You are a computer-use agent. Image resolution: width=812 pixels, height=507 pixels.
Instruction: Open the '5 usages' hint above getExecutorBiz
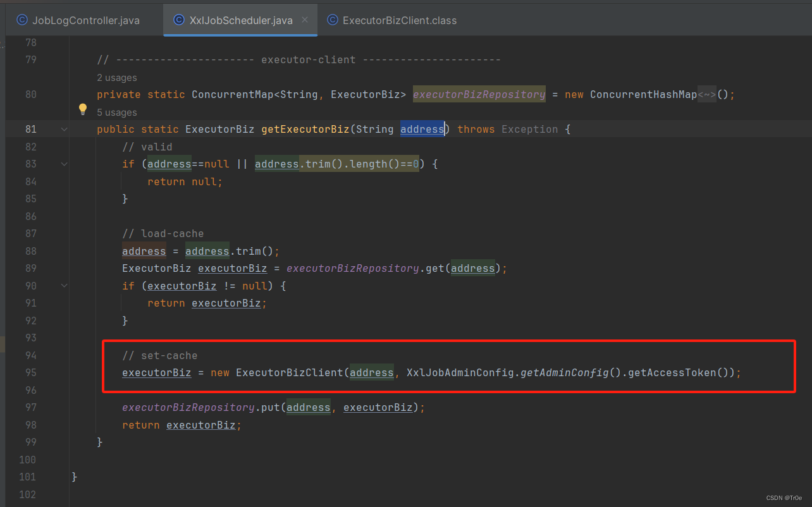[117, 112]
